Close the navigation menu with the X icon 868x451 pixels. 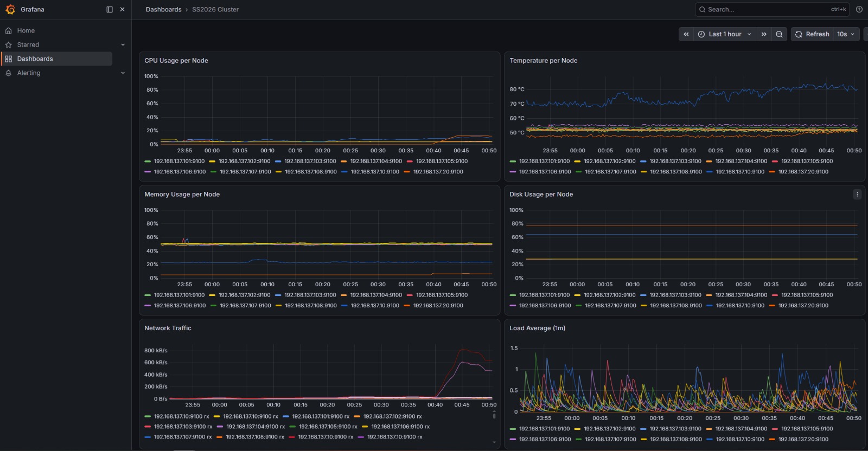[122, 9]
